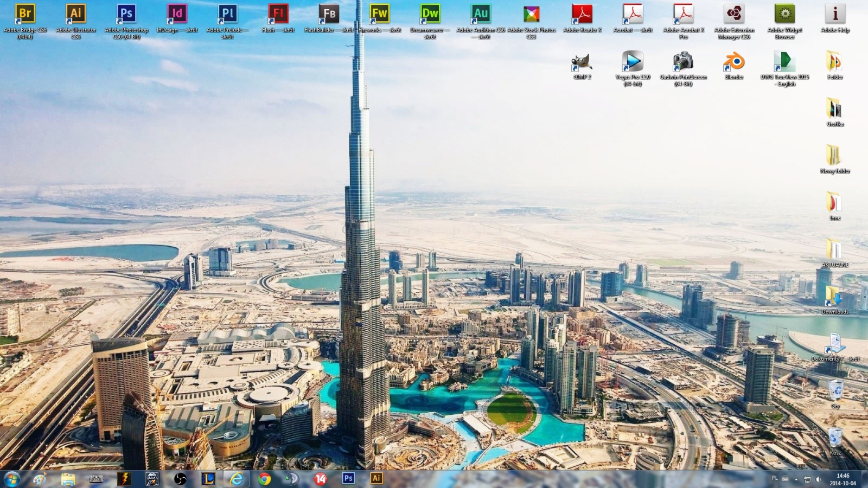868x488 pixels.
Task: Select the Adobe Reader X desktop icon
Action: click(x=582, y=18)
